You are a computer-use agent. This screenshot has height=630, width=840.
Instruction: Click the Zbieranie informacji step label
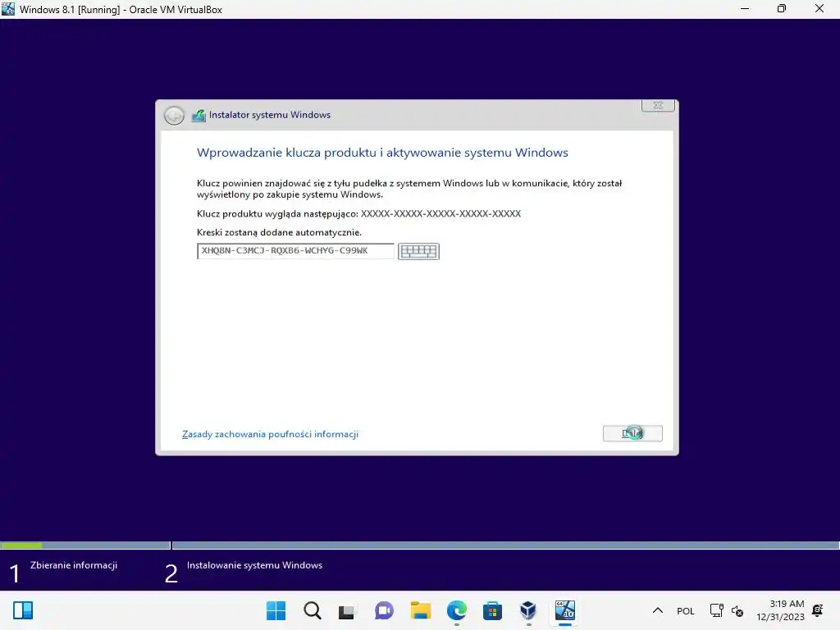point(73,565)
